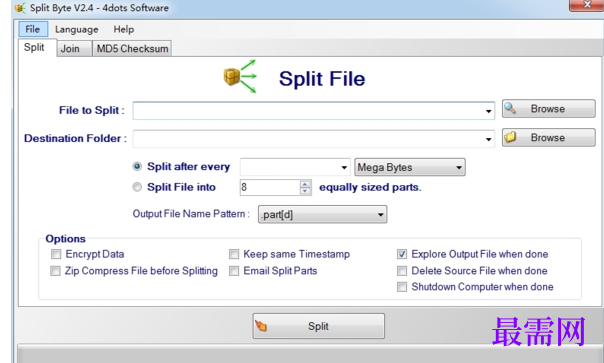The image size is (604, 363).
Task: Click the Options group label
Action: (x=65, y=239)
